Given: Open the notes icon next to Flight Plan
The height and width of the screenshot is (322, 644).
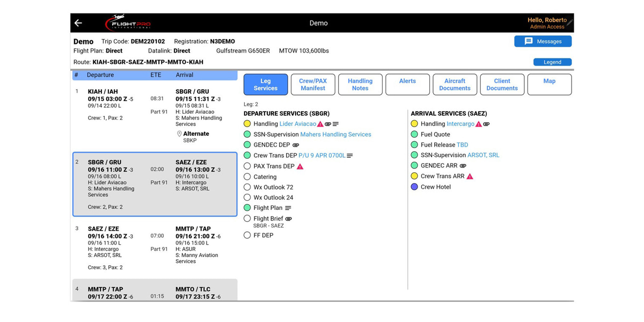Looking at the screenshot, I should [x=288, y=208].
